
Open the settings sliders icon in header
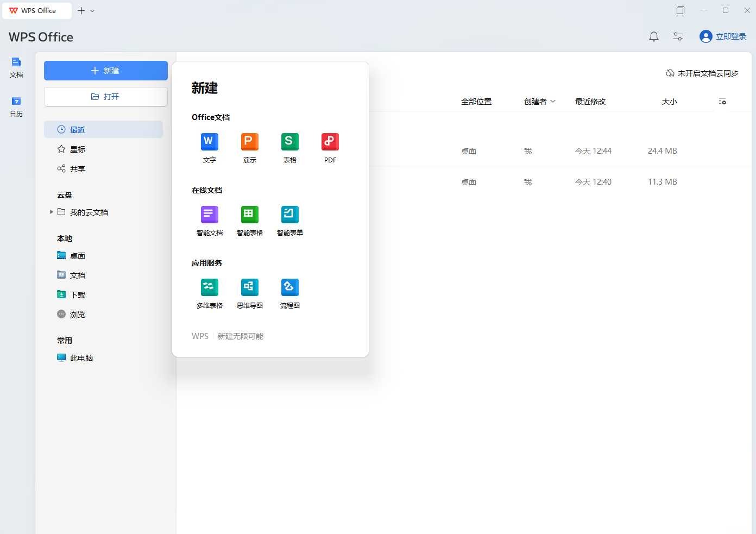coord(678,36)
